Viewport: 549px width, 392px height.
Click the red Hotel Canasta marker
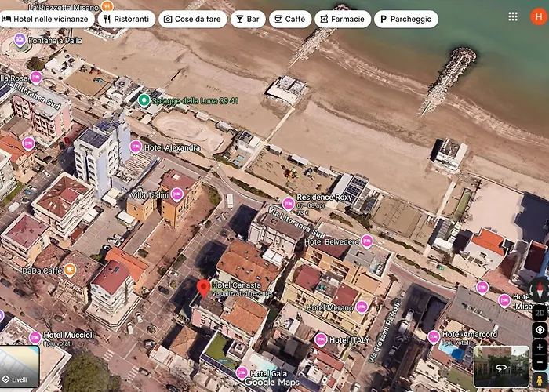coord(203,289)
